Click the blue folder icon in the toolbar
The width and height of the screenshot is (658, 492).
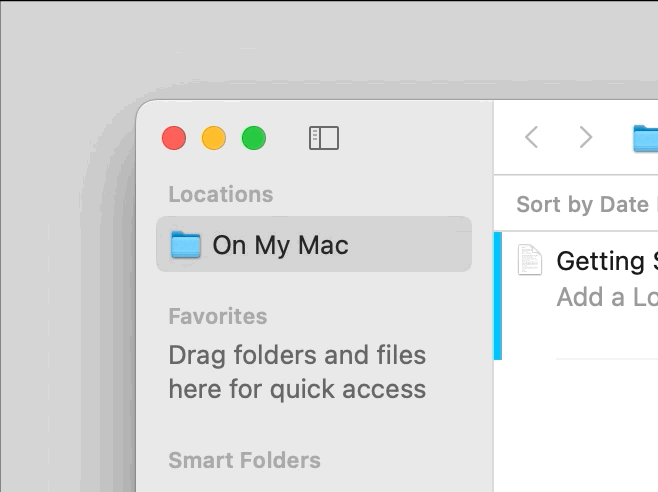[x=645, y=138]
